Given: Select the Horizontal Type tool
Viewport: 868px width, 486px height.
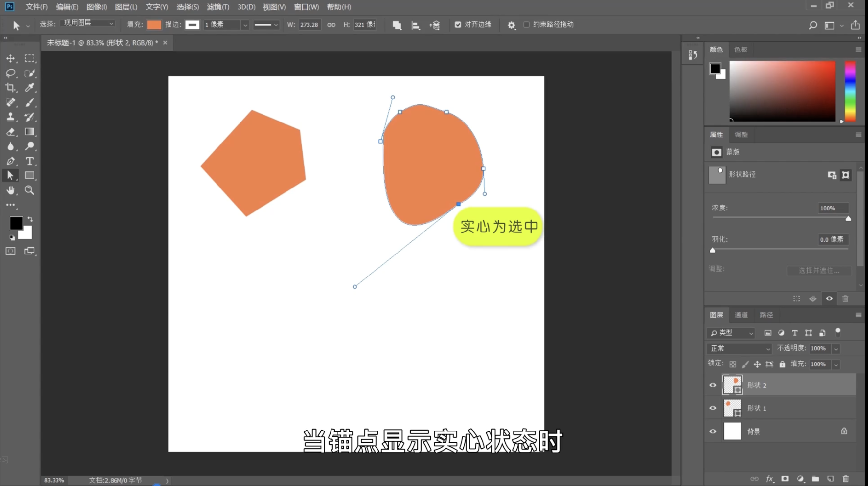Looking at the screenshot, I should coord(29,161).
